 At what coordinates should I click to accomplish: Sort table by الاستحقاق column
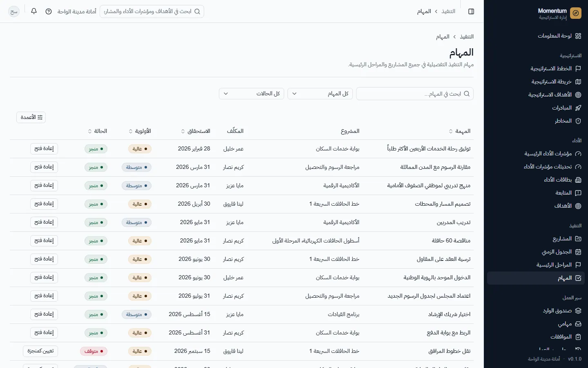(x=196, y=131)
